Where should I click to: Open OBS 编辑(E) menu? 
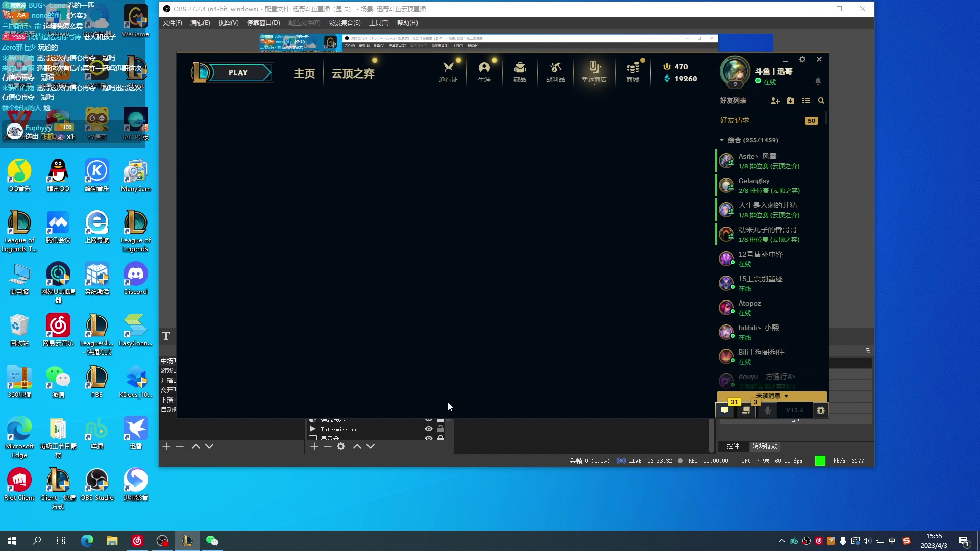(x=200, y=23)
